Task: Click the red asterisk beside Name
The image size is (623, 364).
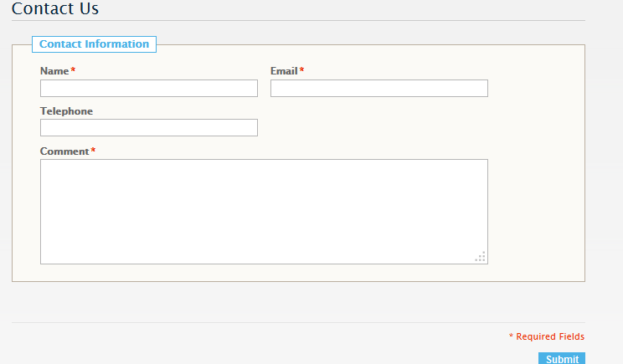Action: pos(73,69)
